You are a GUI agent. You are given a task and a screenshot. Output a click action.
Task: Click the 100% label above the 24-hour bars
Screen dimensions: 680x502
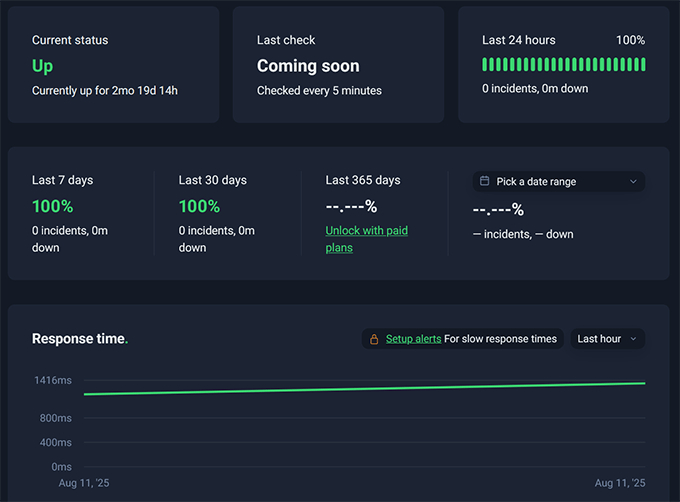(630, 40)
